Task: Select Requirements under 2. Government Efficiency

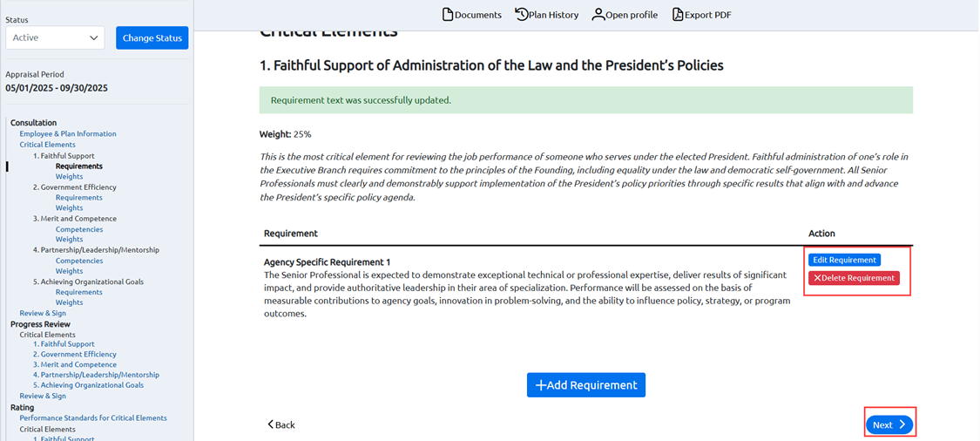Action: (78, 198)
